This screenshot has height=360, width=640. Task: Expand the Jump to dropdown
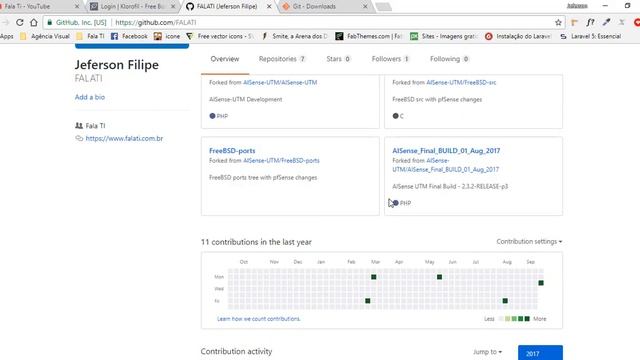tap(487, 352)
